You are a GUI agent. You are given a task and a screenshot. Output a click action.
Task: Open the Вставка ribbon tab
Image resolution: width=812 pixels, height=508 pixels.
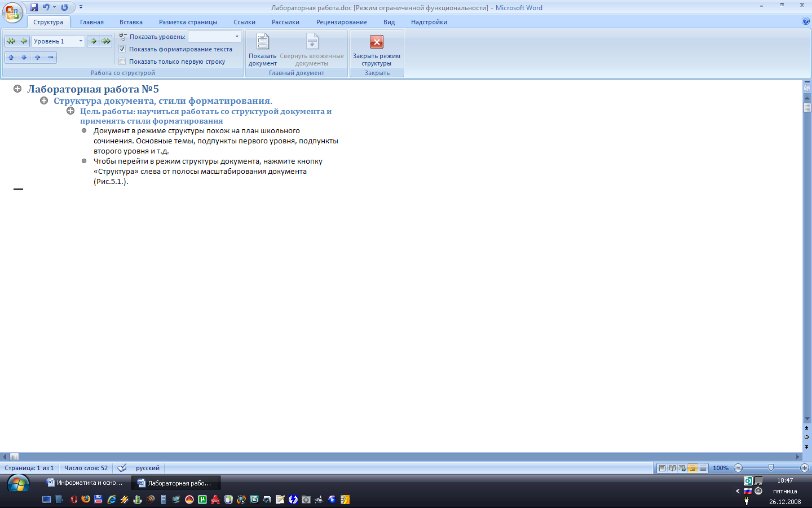(x=131, y=22)
